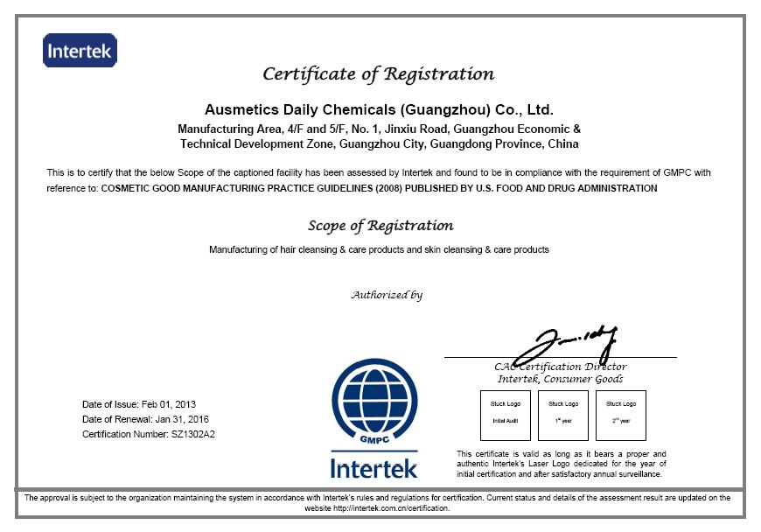The height and width of the screenshot is (532, 761).
Task: Click "Certification Number: SZ1302A2"
Action: pyautogui.click(x=149, y=434)
